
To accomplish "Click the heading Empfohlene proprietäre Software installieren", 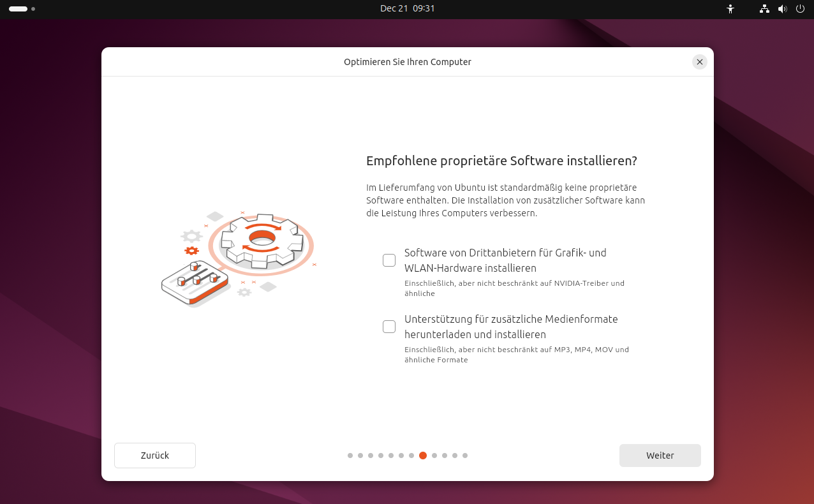I will tap(501, 161).
